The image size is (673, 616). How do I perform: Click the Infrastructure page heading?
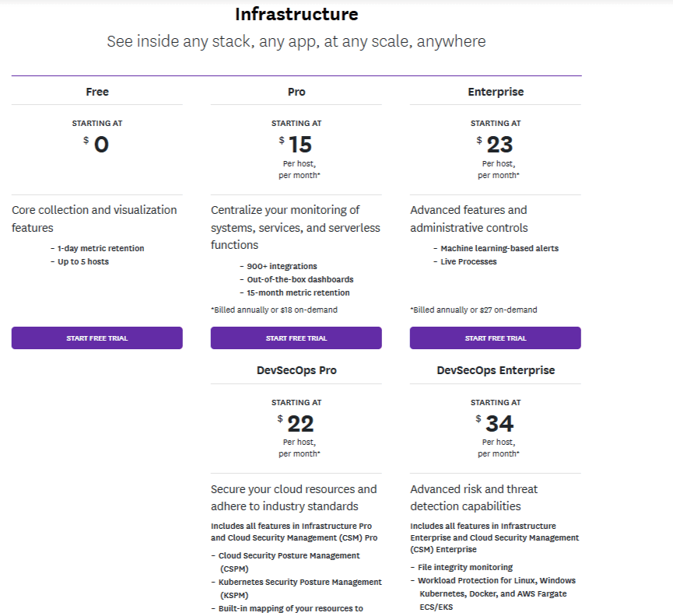click(296, 14)
